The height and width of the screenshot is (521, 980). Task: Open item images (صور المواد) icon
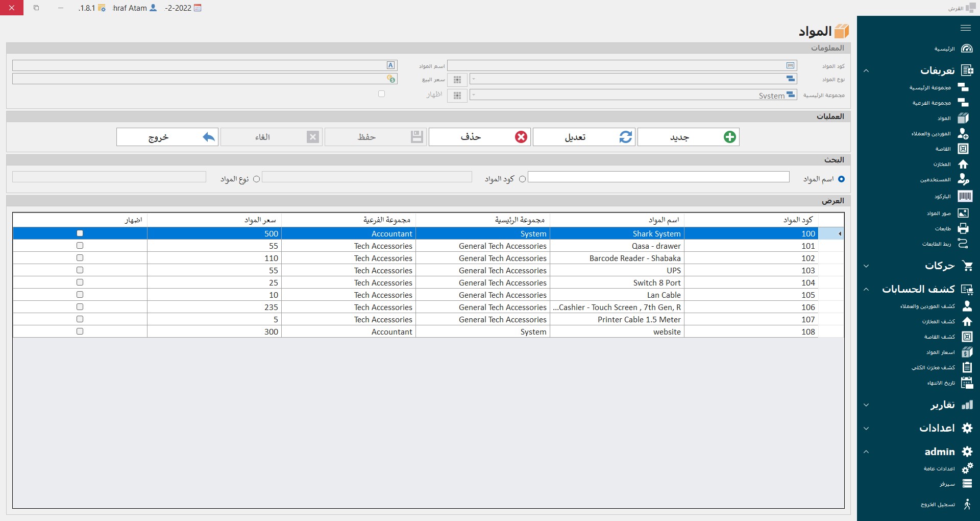(963, 214)
